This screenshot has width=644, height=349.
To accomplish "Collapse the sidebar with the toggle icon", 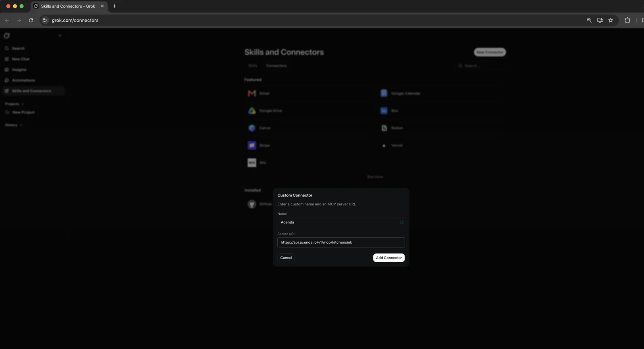I will [60, 36].
